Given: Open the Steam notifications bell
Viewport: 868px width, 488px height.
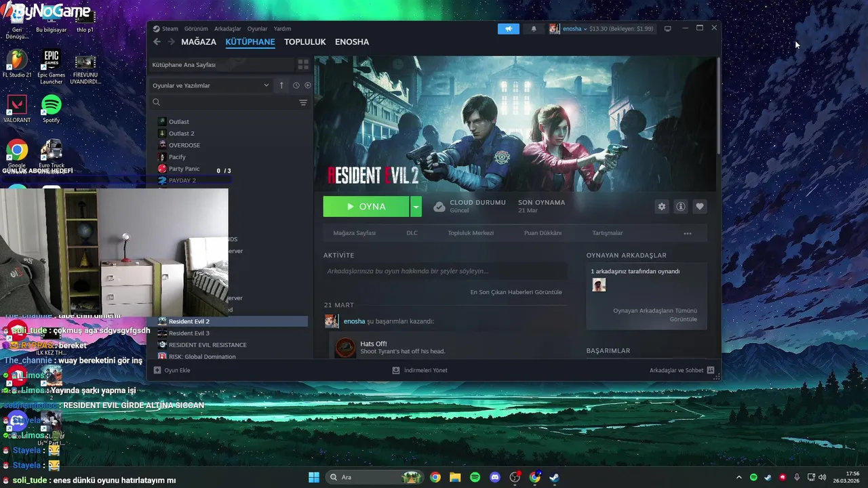Looking at the screenshot, I should [534, 28].
